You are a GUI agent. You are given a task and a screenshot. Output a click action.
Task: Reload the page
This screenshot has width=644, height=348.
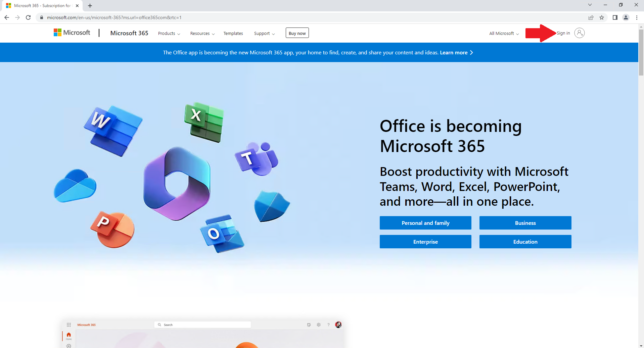28,17
